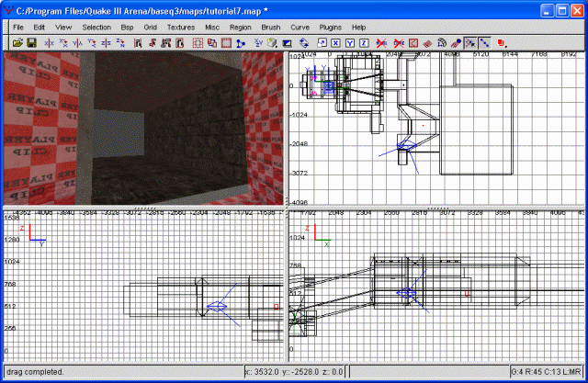Click the XYZ change views icon
This screenshot has height=383, width=588.
(258, 43)
